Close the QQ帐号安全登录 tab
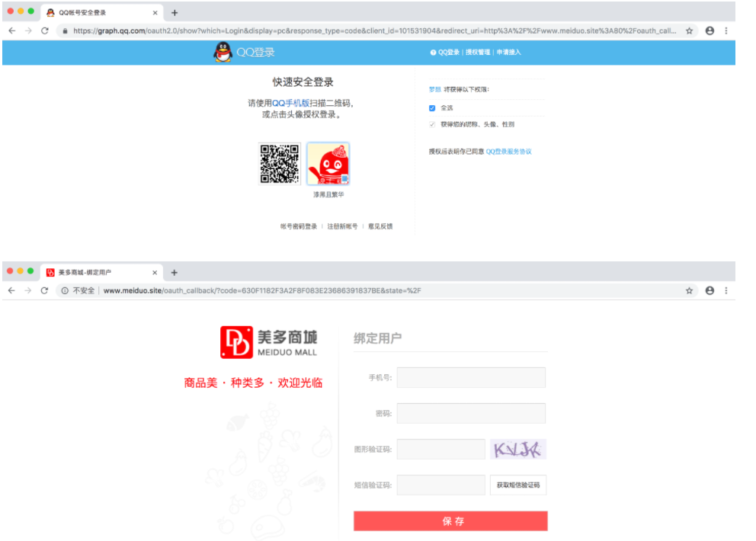Image resolution: width=756 pixels, height=541 pixels. [x=155, y=13]
